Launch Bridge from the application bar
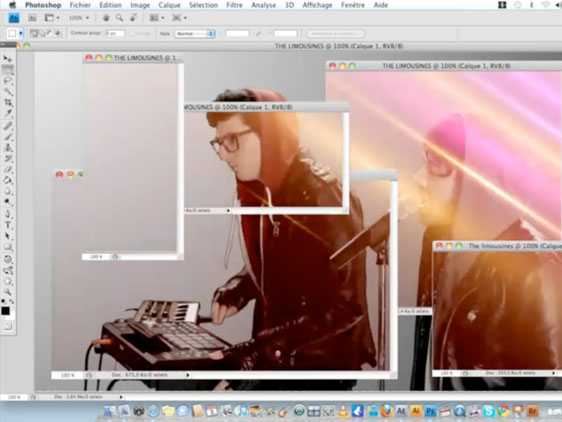 [x=32, y=18]
